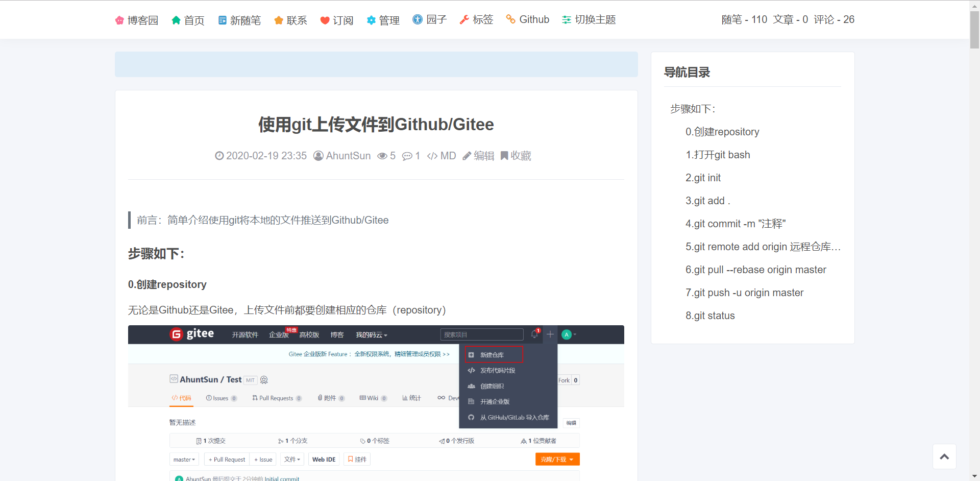
Task: Click 编辑 to edit the post
Action: (x=484, y=156)
